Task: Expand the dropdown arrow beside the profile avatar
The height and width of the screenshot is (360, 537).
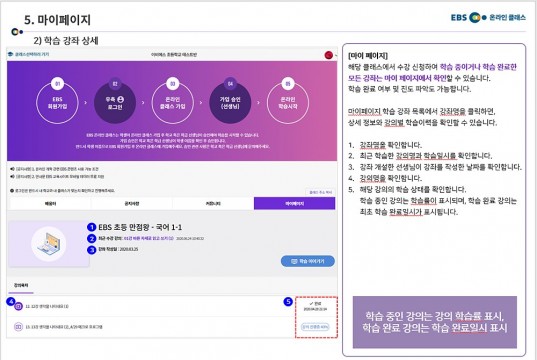Action: pos(336,55)
